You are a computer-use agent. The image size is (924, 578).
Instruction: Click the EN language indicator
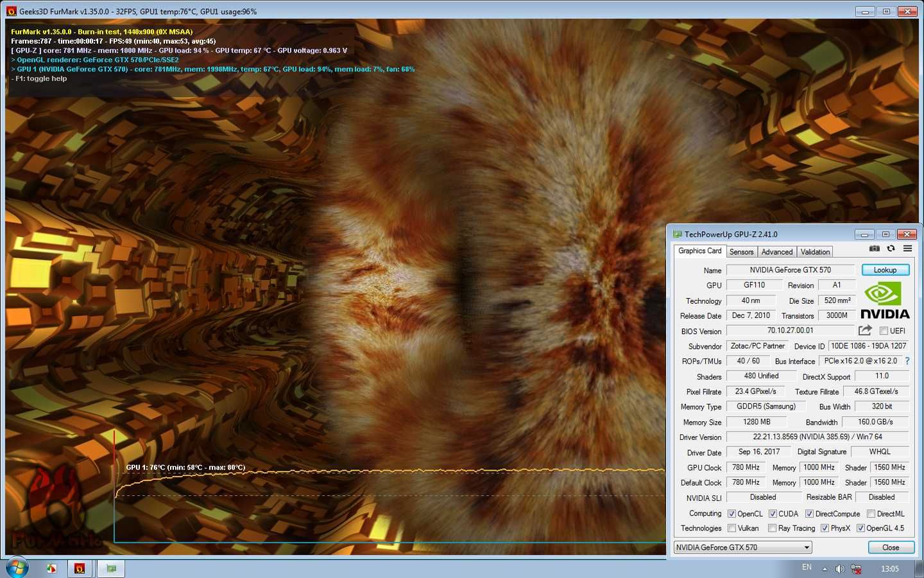(807, 567)
